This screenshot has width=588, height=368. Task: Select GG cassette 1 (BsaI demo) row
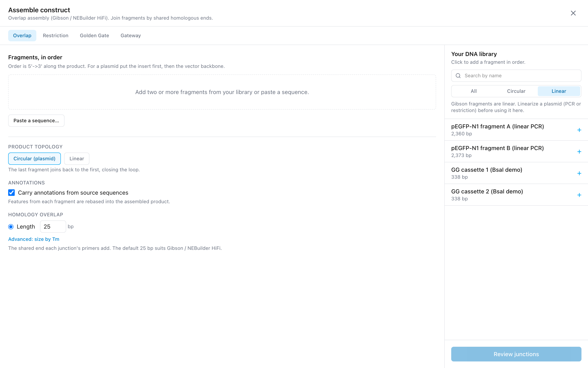coord(516,173)
